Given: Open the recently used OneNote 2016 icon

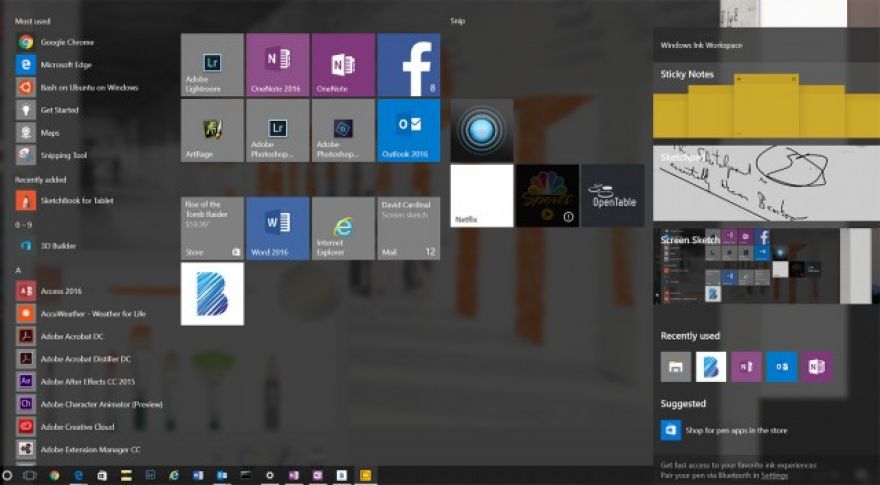Looking at the screenshot, I should (746, 367).
